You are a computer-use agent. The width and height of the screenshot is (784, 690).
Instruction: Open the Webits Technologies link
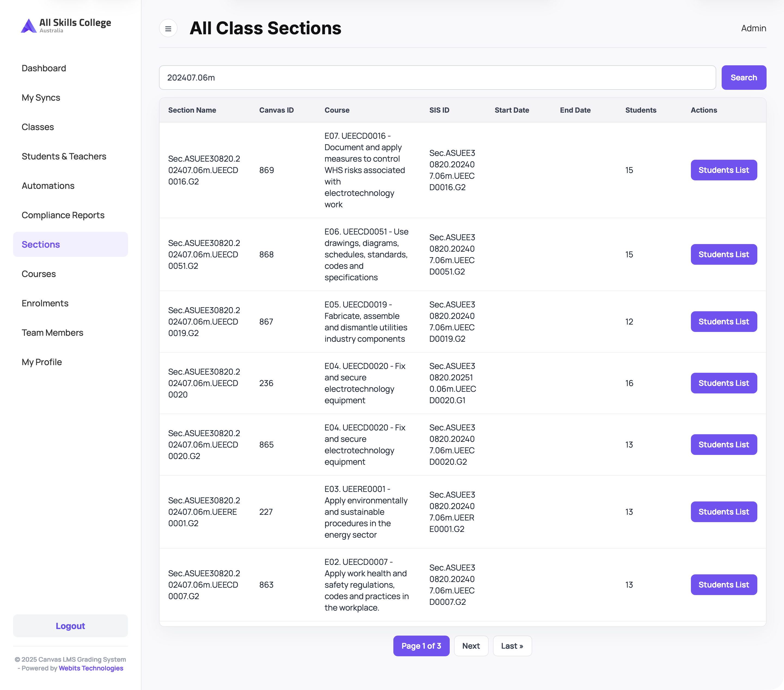click(91, 668)
